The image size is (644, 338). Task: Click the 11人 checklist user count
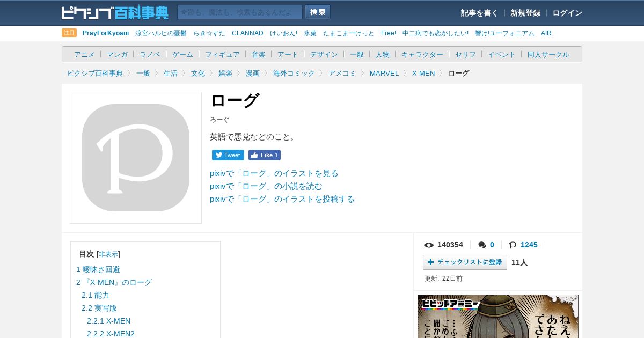coord(519,262)
